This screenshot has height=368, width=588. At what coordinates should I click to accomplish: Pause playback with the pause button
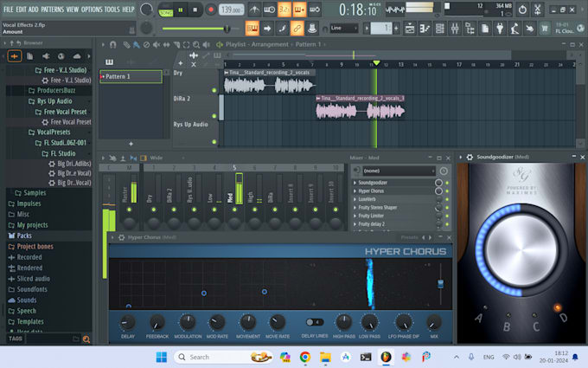coord(181,10)
